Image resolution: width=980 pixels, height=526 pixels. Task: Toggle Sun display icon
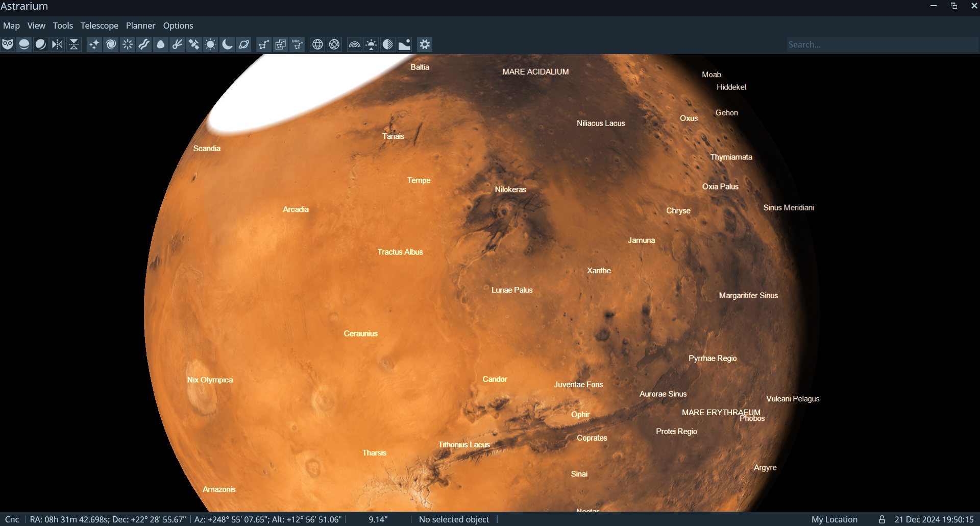(210, 44)
